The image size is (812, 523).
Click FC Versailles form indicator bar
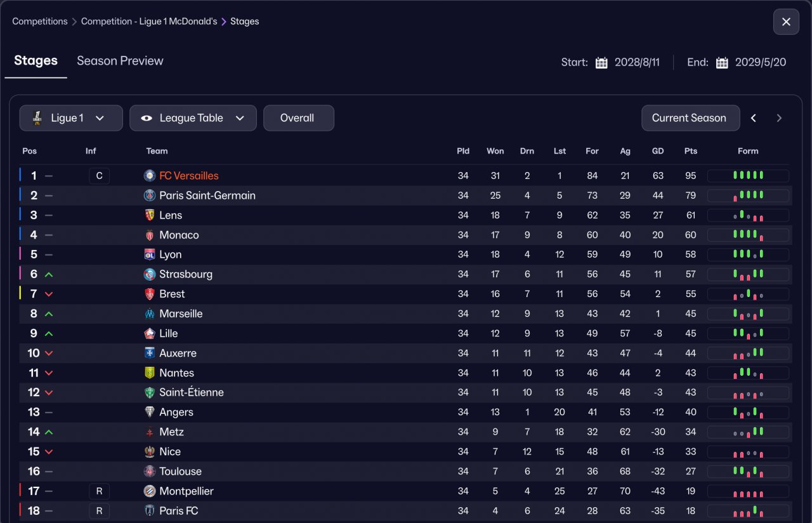tap(748, 176)
